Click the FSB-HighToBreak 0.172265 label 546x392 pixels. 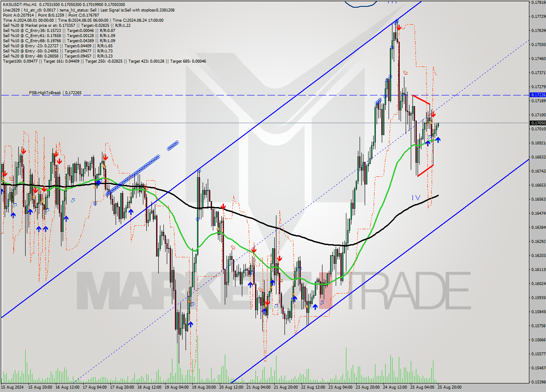point(55,92)
